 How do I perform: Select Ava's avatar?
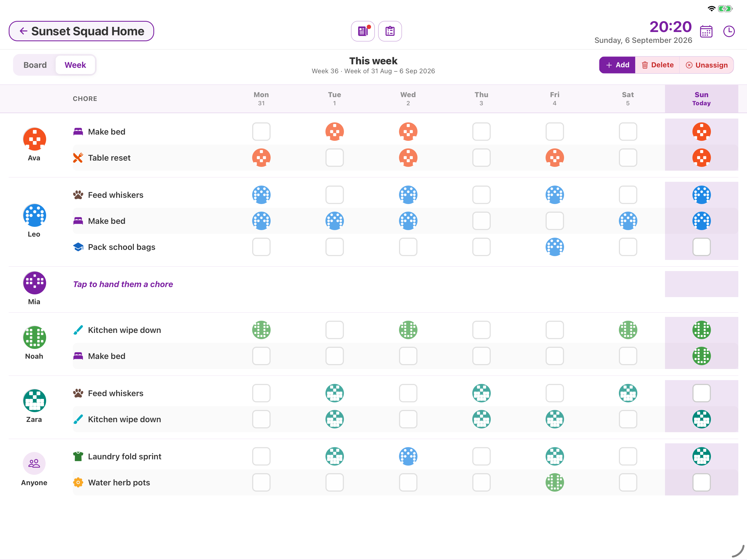[x=34, y=139]
